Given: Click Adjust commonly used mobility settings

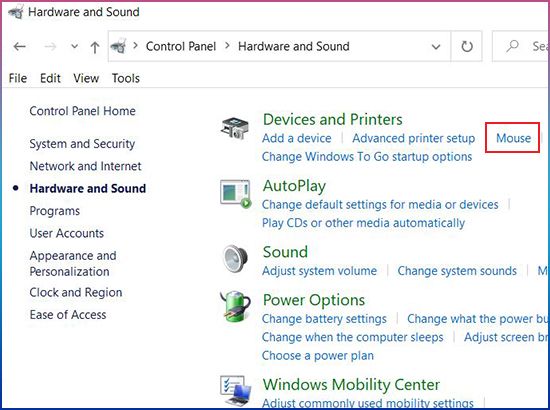Looking at the screenshot, I should tap(368, 403).
